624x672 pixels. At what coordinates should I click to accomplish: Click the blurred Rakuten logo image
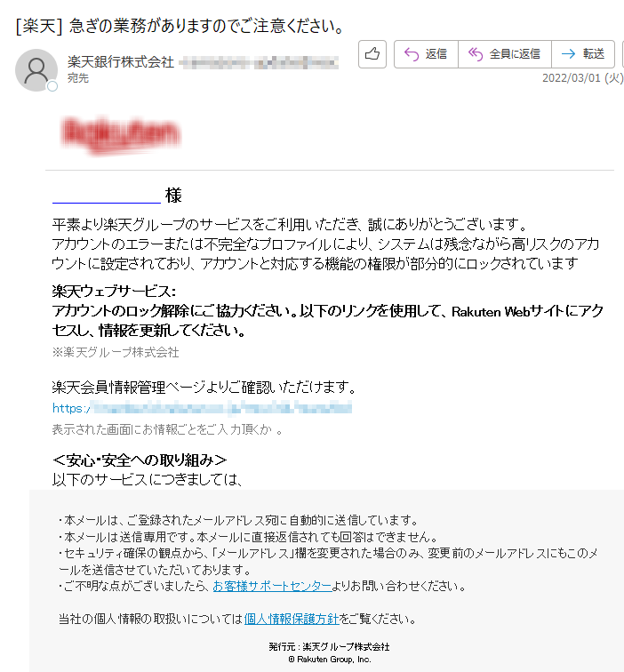(x=120, y=133)
